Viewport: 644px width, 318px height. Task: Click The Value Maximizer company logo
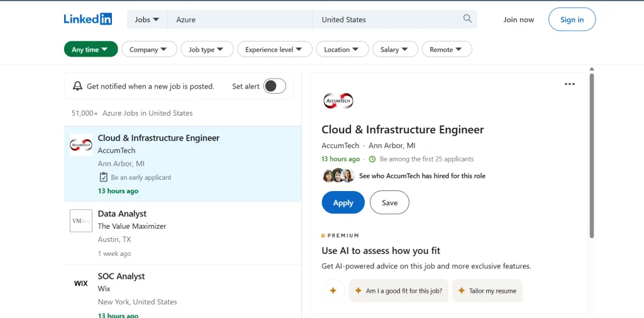click(x=81, y=221)
